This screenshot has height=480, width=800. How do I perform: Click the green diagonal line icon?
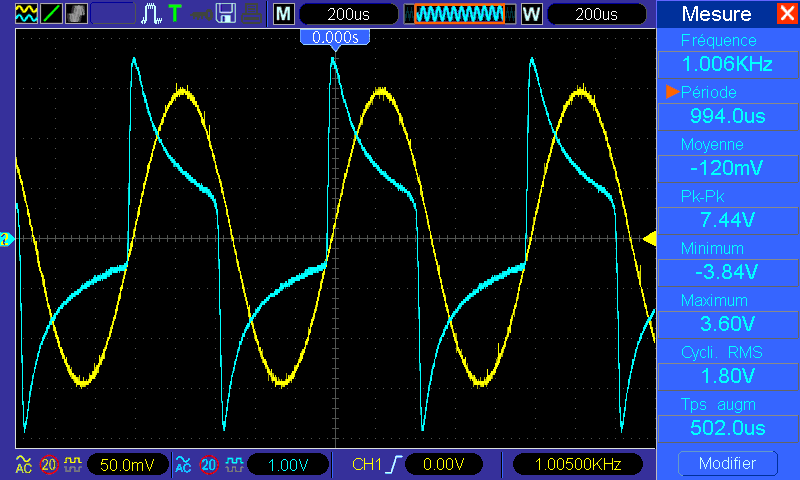(x=50, y=14)
